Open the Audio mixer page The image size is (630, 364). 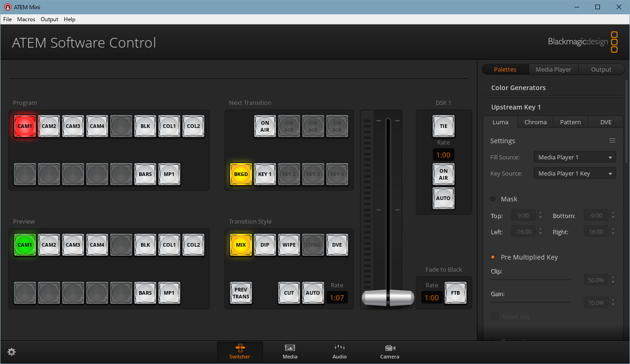coord(340,352)
